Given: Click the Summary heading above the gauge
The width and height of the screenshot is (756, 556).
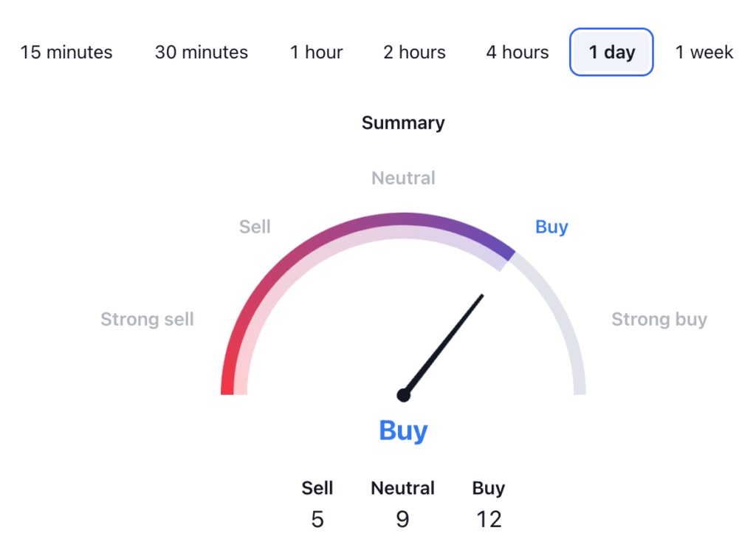Looking at the screenshot, I should pyautogui.click(x=403, y=123).
